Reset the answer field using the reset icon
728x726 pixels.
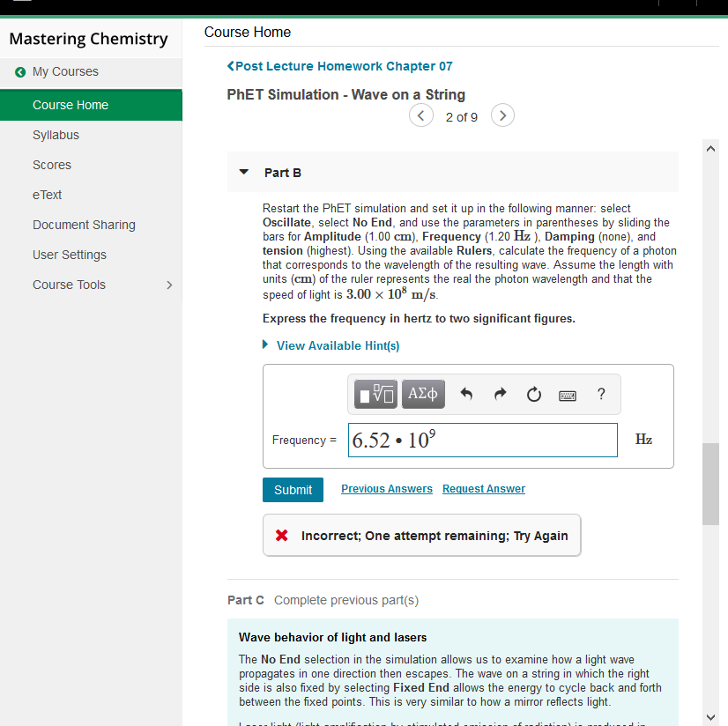(x=533, y=394)
